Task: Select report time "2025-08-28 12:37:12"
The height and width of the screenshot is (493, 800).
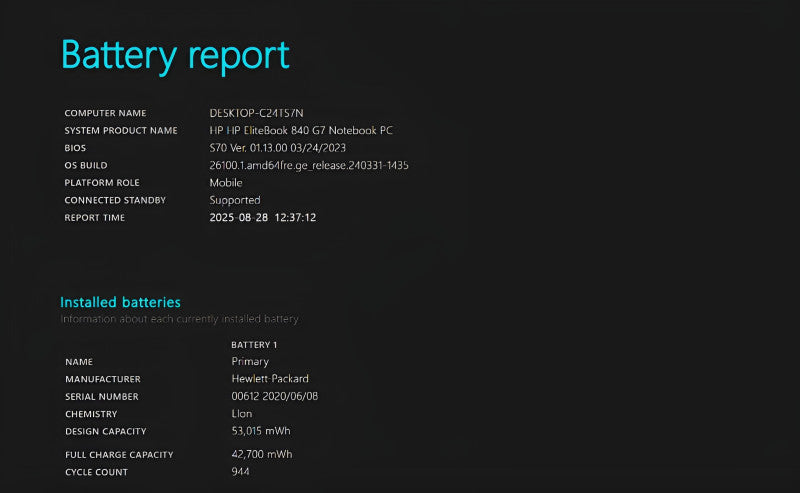Action: tap(263, 217)
